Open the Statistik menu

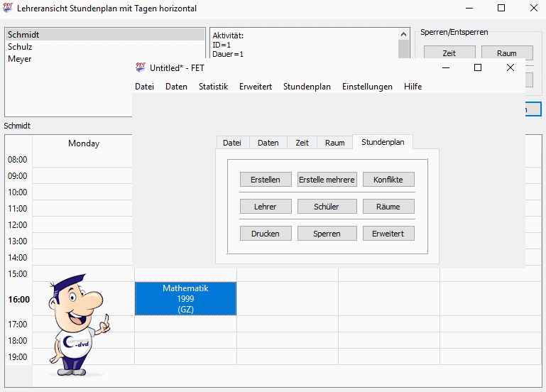(x=213, y=87)
